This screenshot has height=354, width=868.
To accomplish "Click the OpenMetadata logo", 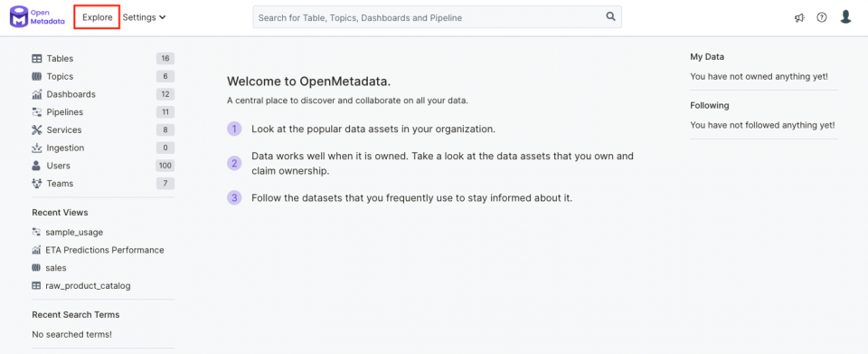I will (37, 17).
